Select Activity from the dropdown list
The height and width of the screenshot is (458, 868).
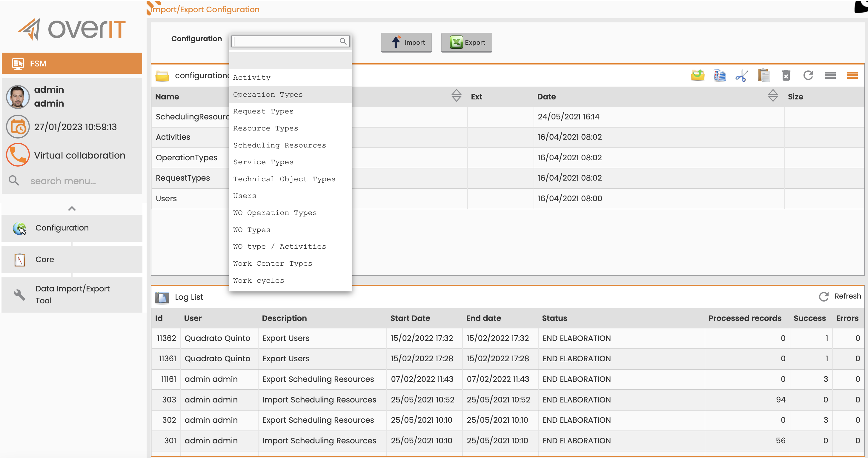tap(290, 78)
